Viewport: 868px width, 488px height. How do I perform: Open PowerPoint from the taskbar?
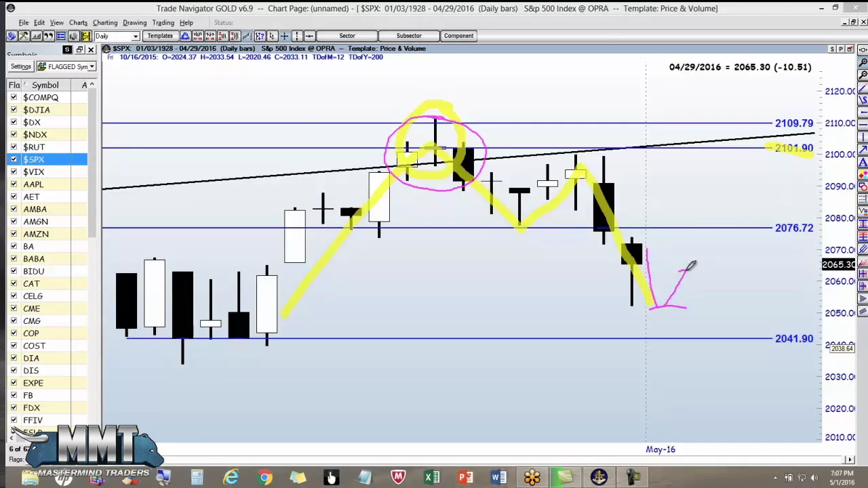465,478
